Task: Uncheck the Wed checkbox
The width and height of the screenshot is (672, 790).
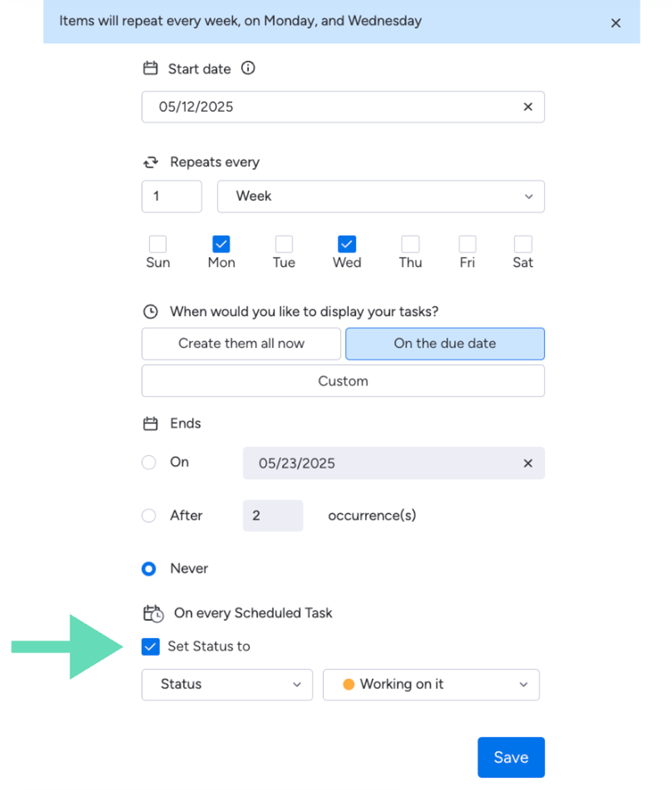Action: [347, 244]
